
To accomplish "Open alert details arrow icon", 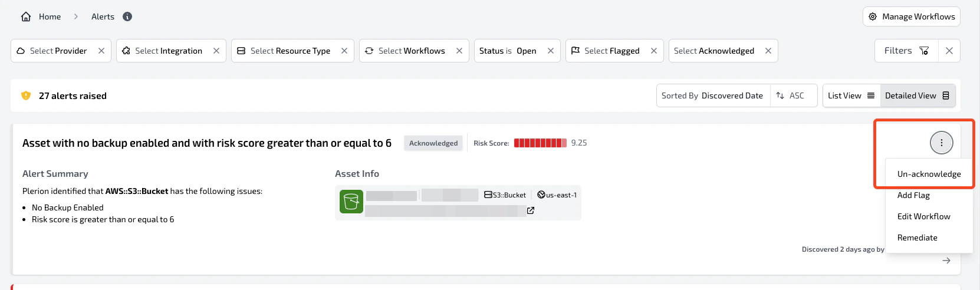I will pos(946,261).
